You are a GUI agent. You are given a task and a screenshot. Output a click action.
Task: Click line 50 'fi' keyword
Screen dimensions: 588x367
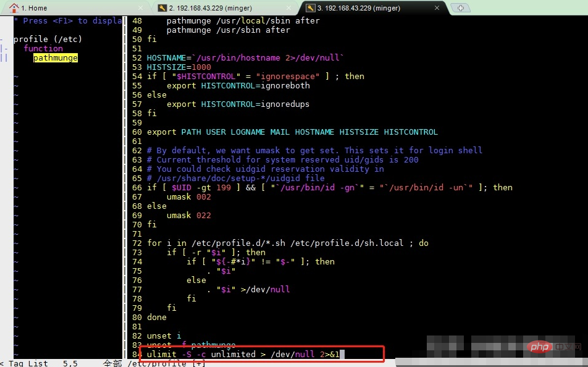[x=152, y=39]
